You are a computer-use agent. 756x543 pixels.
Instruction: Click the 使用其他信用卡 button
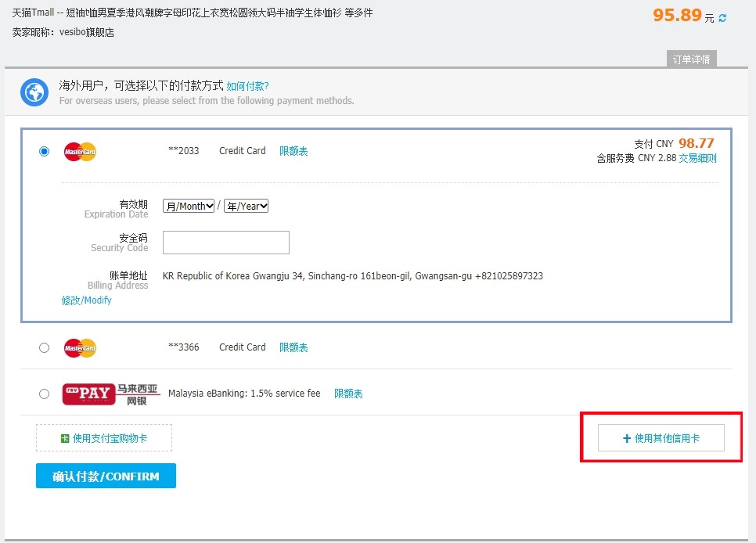661,438
